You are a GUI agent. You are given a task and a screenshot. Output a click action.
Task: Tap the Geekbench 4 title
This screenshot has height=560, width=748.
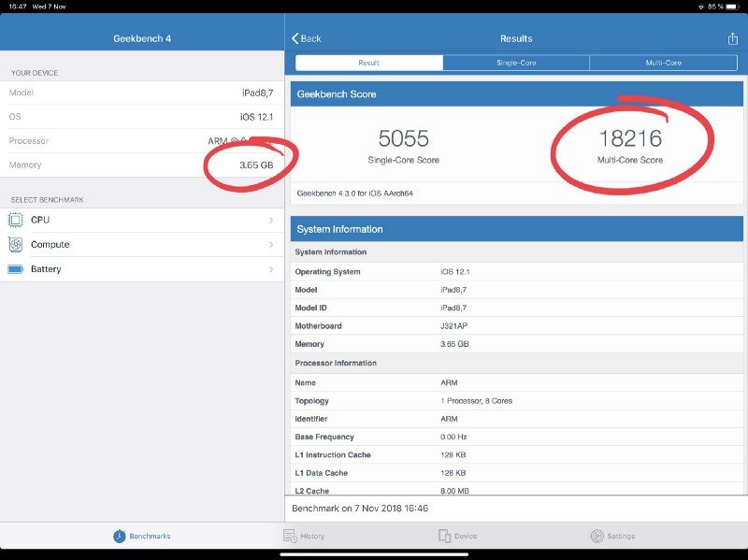[142, 38]
